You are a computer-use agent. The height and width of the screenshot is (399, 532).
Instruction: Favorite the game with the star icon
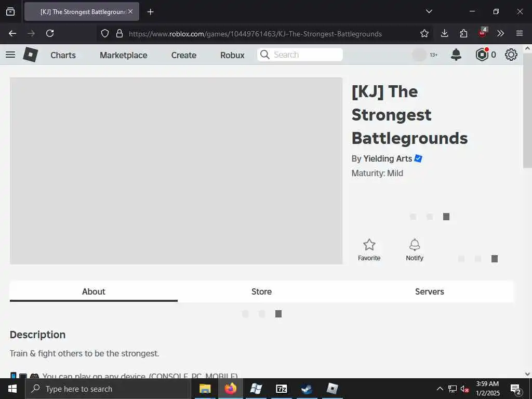tap(369, 250)
